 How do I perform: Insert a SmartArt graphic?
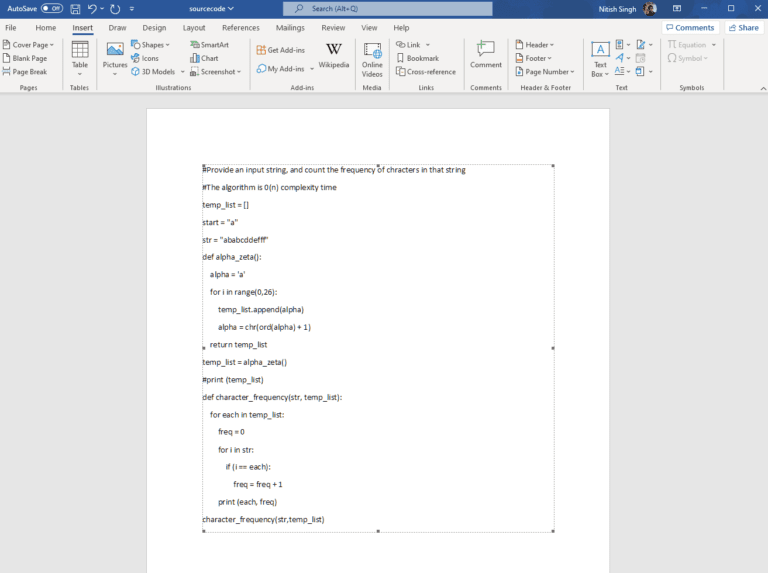pyautogui.click(x=208, y=45)
